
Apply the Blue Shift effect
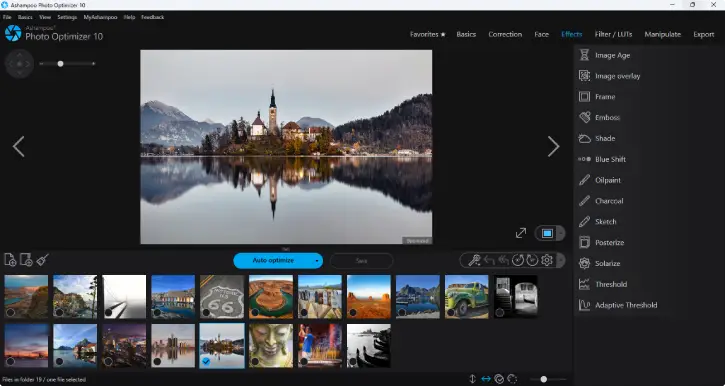[x=602, y=159]
